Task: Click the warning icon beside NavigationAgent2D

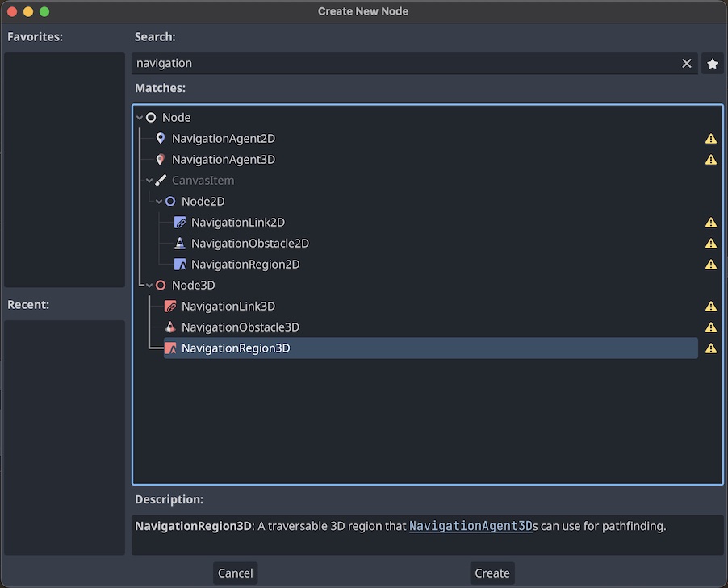Action: tap(711, 138)
